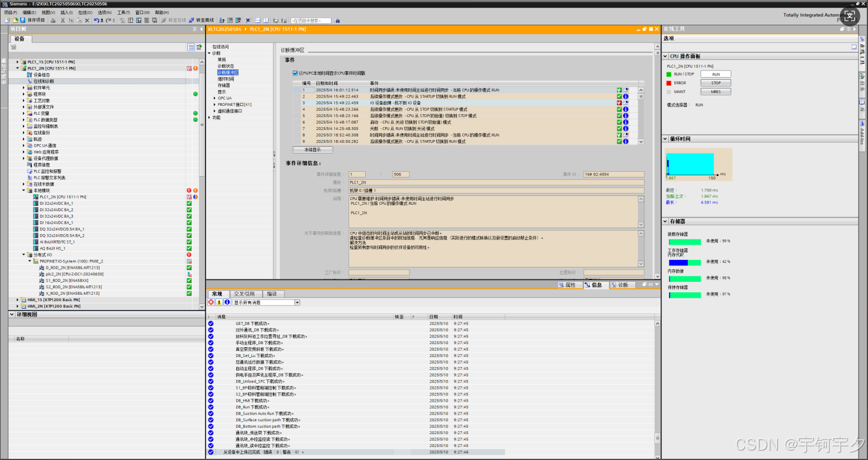Click help icon on event row 3
This screenshot has width=868, height=460.
625,103
